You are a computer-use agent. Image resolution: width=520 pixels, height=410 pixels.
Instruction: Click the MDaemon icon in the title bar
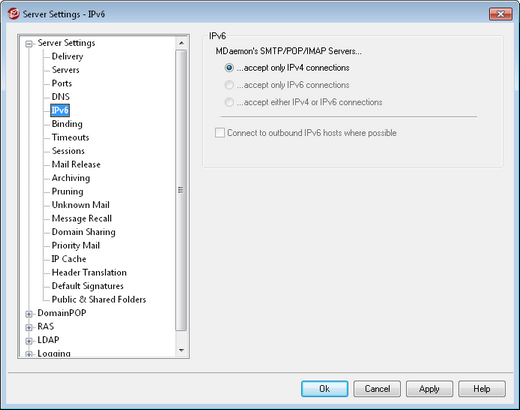[x=14, y=14]
